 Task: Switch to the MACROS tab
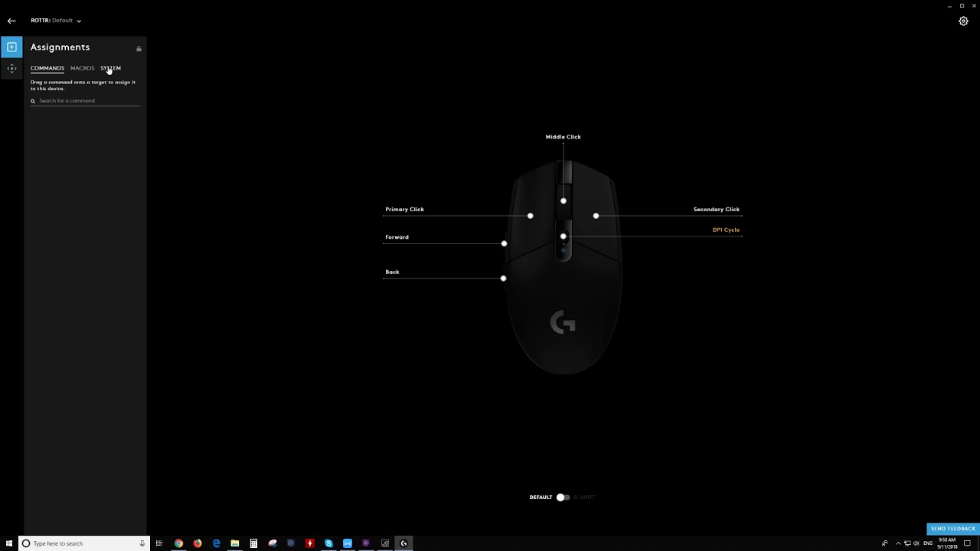pyautogui.click(x=83, y=68)
